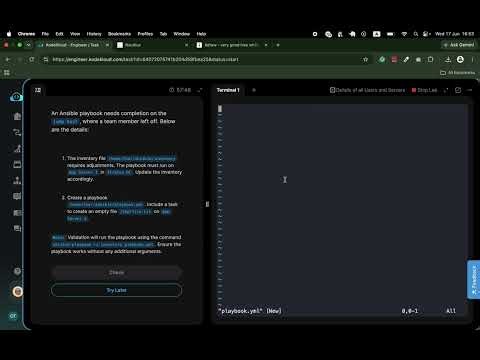The width and height of the screenshot is (480, 360).
Task: Open the news-list sidebar icon
Action: (x=17, y=212)
